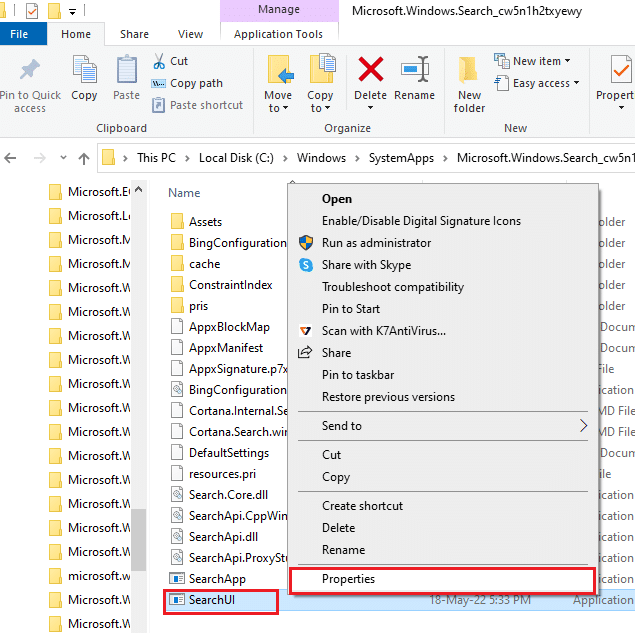
Task: Choose Cut from the context menu
Action: coord(331,455)
